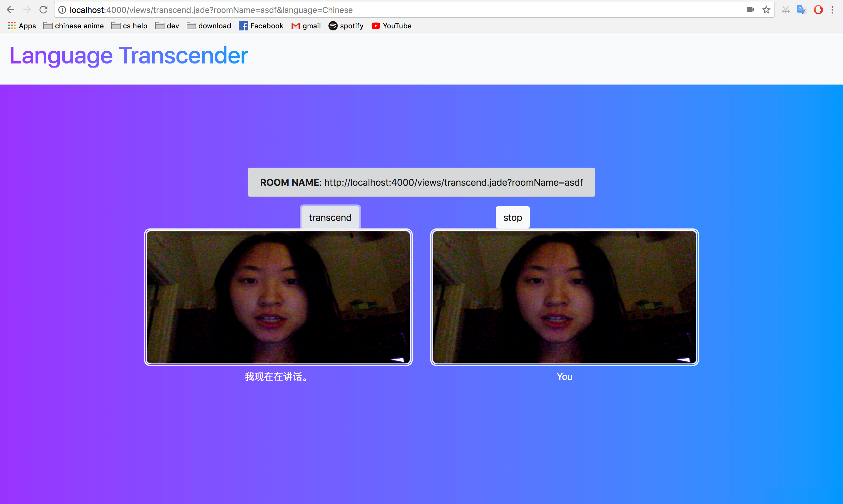
Task: Open the Apps grid shortcut
Action: click(x=22, y=26)
